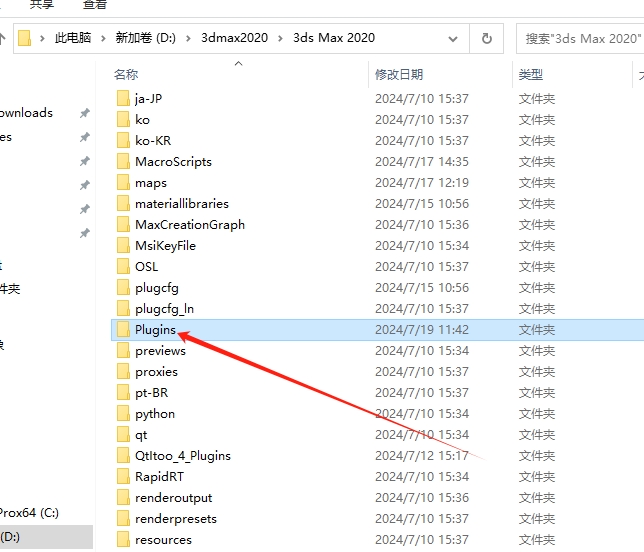Select the qt folder icon
This screenshot has width=644, height=552.
pos(123,435)
